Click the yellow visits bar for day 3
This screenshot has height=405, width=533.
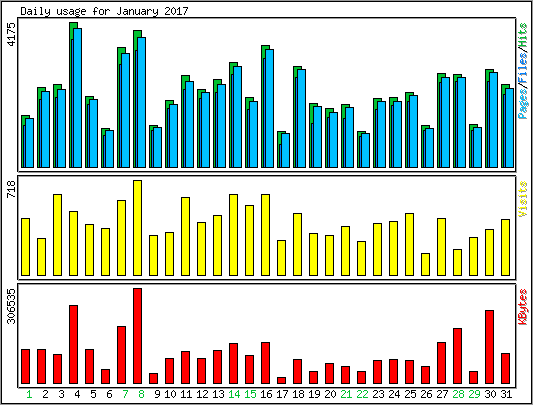[x=57, y=235]
